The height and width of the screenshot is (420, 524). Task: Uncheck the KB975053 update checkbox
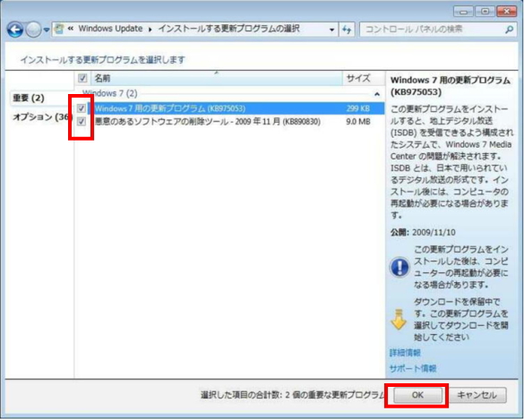click(82, 108)
